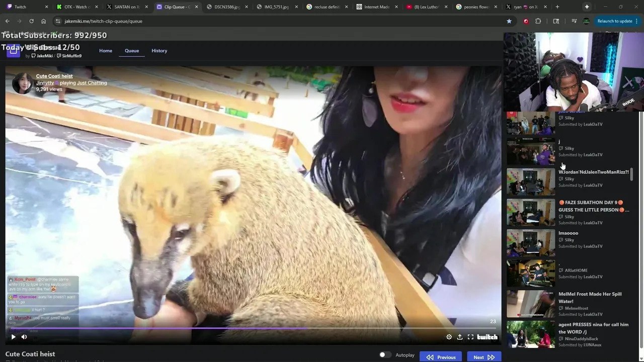Open the clip player settings gear

[449, 337]
